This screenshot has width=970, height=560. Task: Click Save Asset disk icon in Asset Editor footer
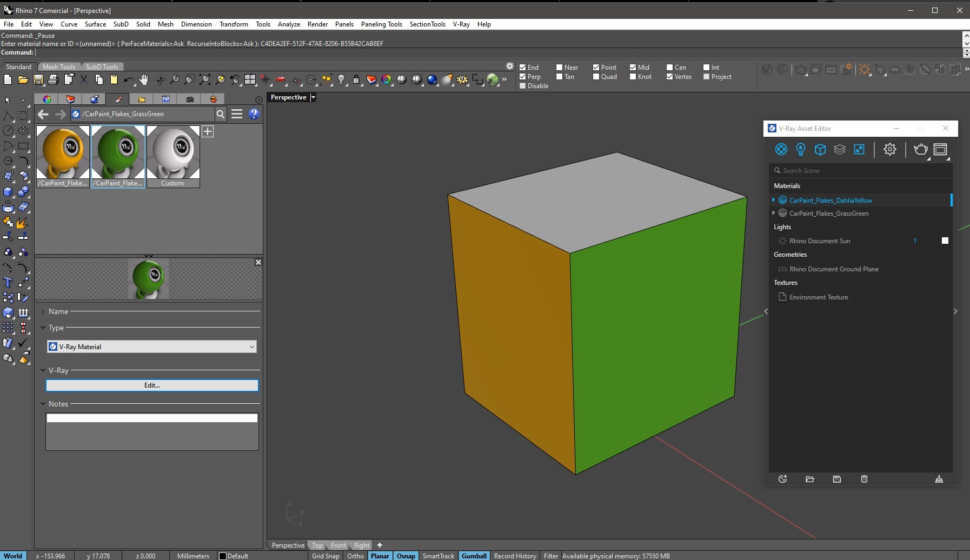coord(837,479)
